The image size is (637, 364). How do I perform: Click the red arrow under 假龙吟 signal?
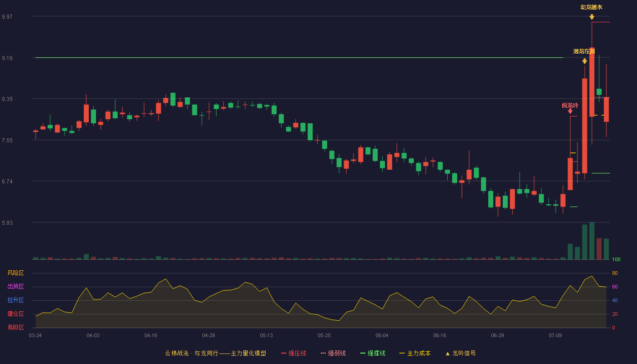pos(570,111)
